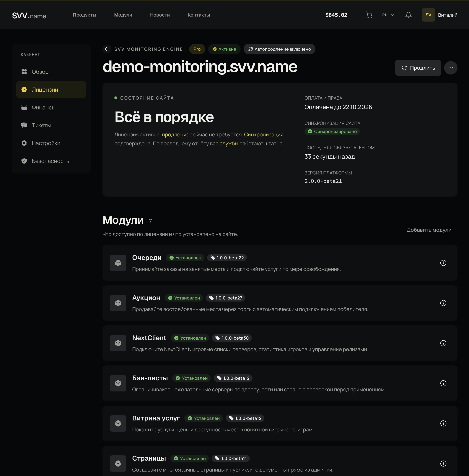The image size is (469, 476).
Task: Show info for the NextClient module
Action: [443, 343]
